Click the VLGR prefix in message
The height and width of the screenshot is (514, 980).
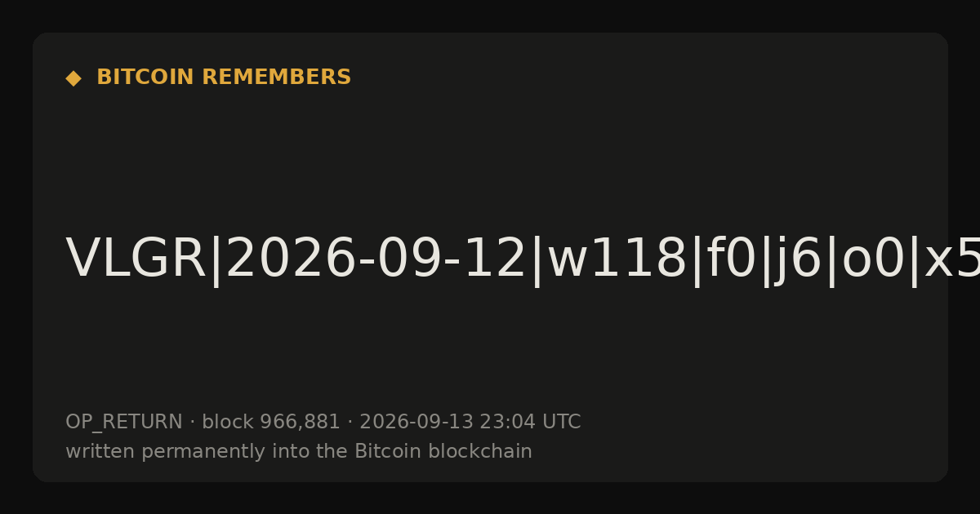[x=136, y=260]
